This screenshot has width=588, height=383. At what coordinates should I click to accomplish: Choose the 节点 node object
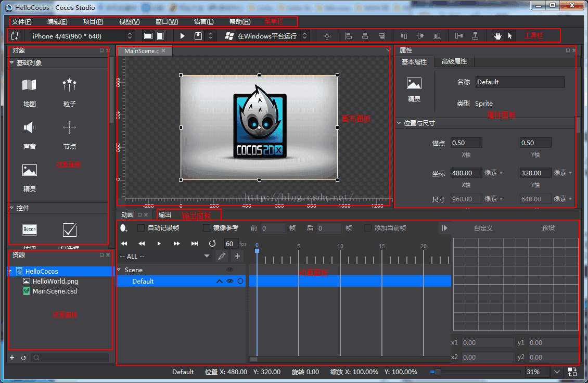click(69, 135)
